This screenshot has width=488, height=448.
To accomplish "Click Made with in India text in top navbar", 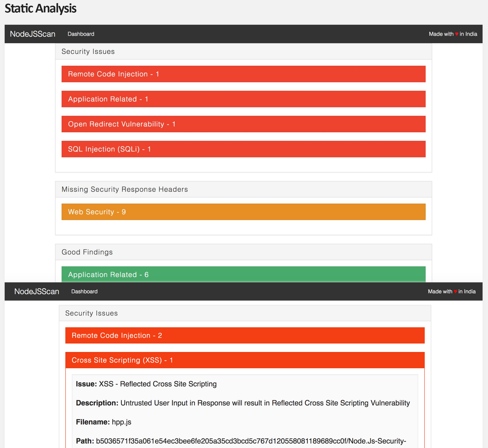I will pos(453,34).
